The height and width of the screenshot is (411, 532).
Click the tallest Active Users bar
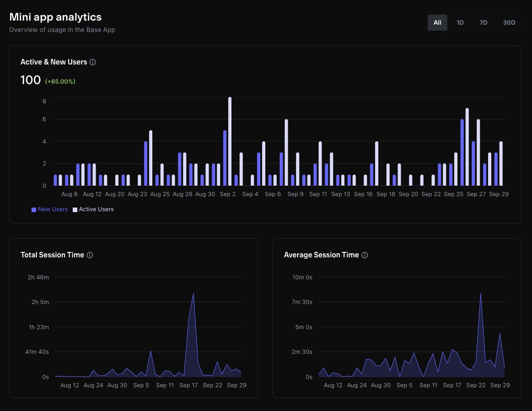pyautogui.click(x=230, y=141)
